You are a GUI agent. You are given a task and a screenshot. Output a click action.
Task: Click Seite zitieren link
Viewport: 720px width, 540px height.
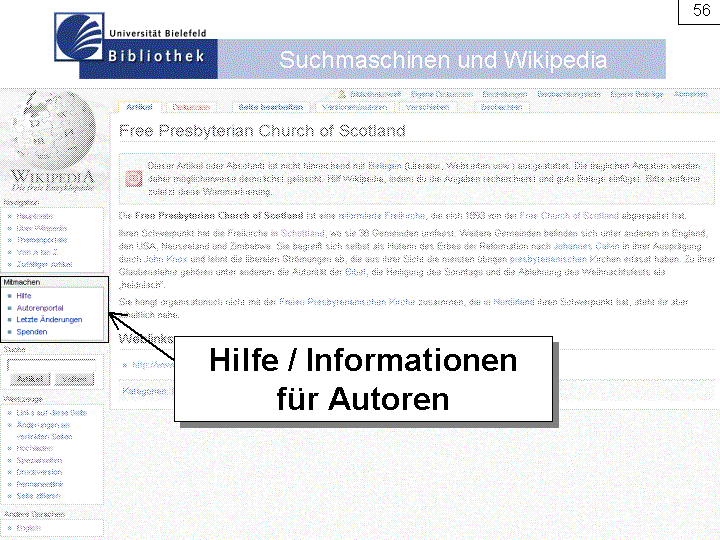click(39, 496)
